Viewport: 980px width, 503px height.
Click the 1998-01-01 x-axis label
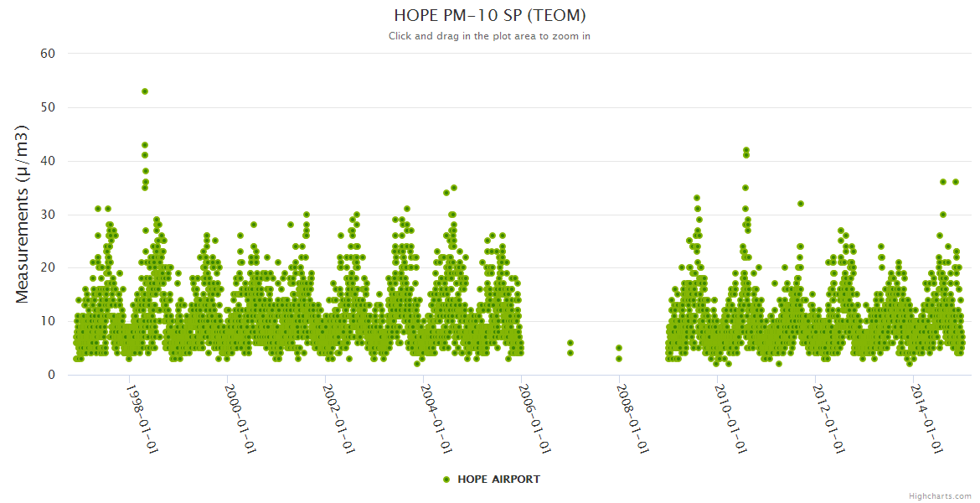click(142, 418)
